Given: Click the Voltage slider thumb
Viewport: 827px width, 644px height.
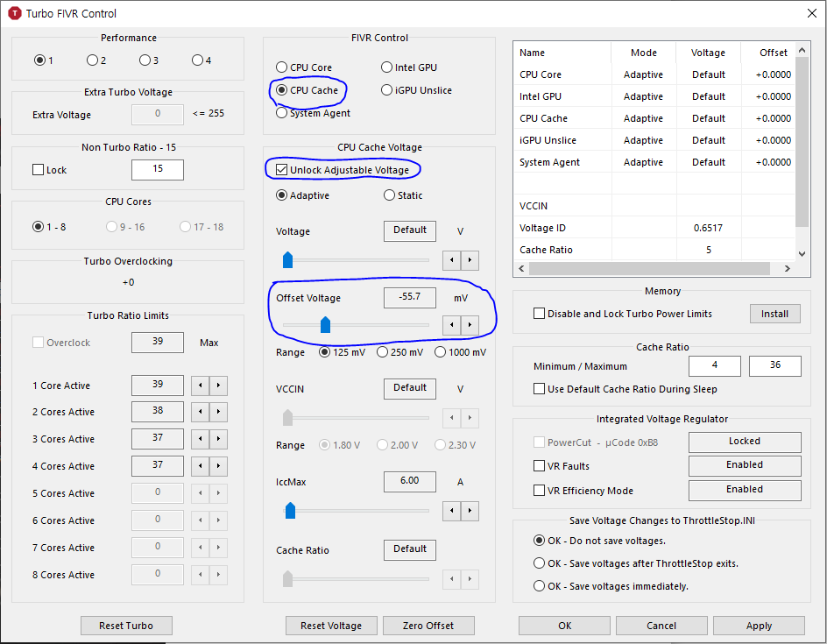Looking at the screenshot, I should [287, 260].
